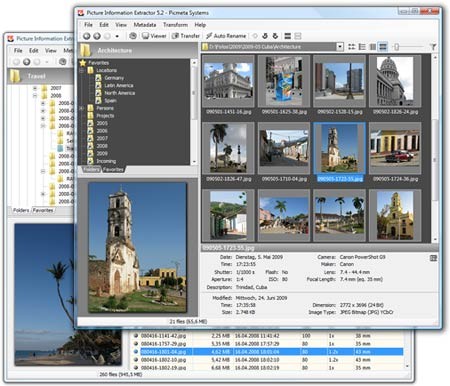
Task: Switch to the Favorites tab
Action: tap(113, 169)
